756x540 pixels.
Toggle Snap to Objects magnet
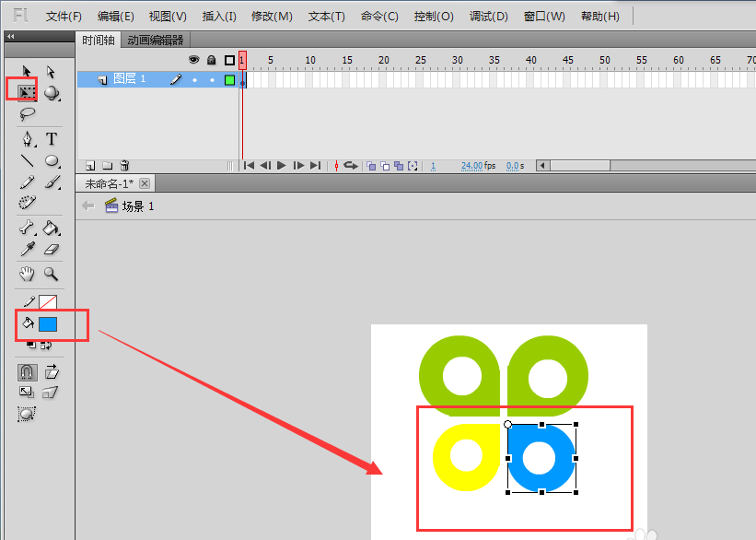(x=27, y=372)
